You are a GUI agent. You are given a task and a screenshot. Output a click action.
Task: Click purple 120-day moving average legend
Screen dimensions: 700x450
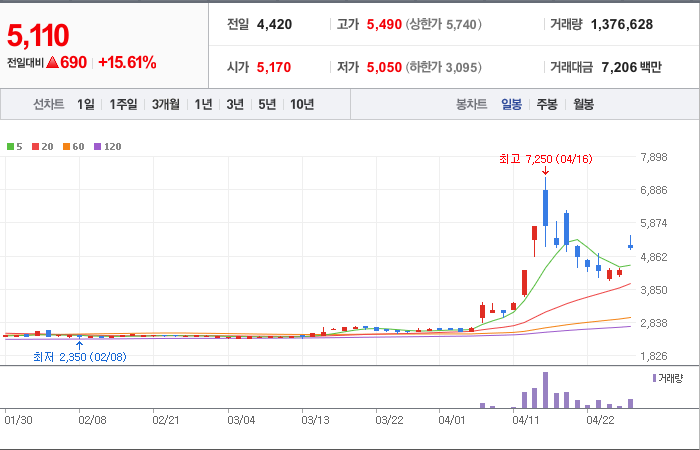click(108, 146)
